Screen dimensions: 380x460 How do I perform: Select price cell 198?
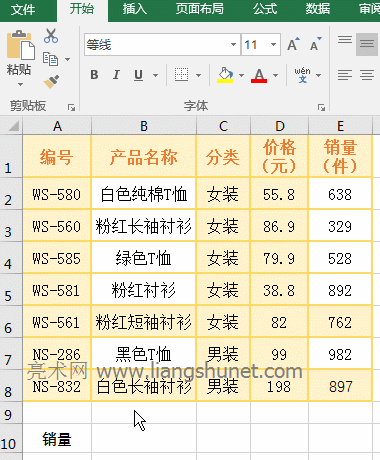coord(279,386)
